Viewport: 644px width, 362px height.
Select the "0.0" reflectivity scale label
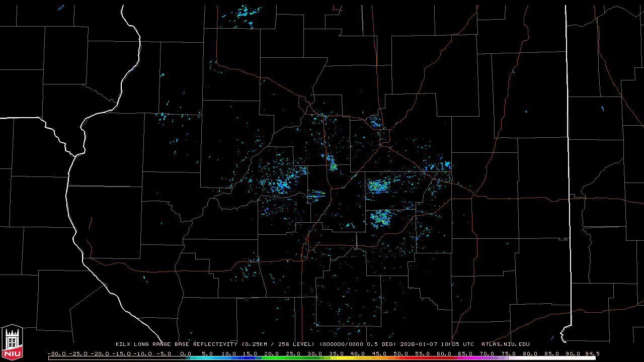(x=186, y=353)
